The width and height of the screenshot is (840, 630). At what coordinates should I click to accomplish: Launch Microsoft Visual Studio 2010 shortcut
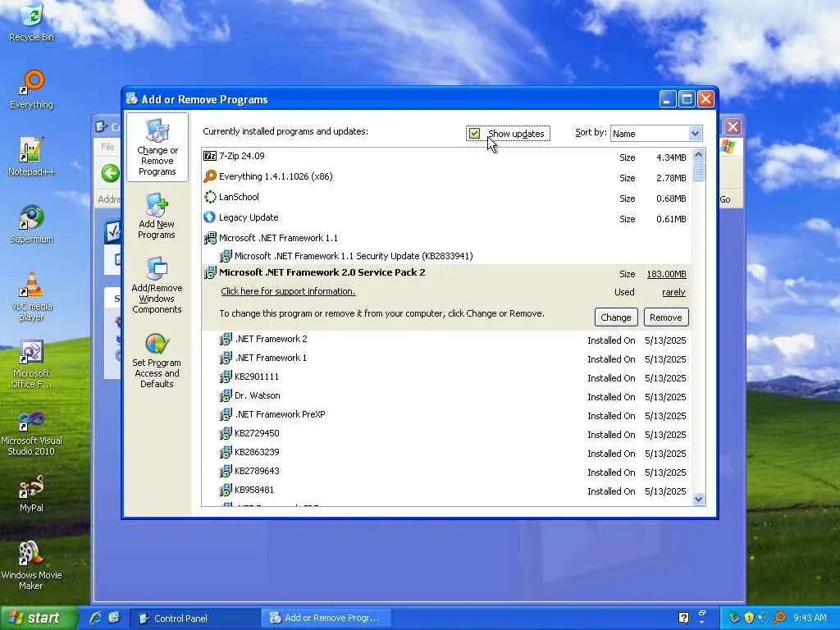31,431
